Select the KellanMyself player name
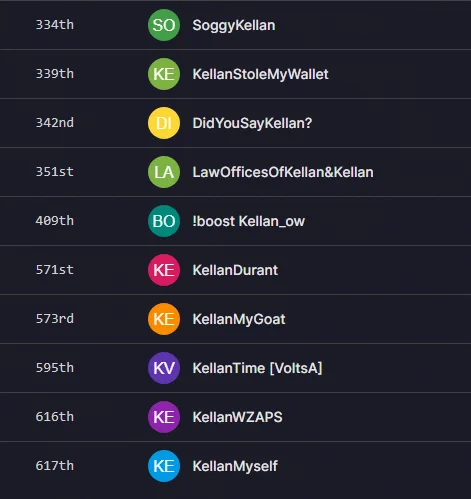471x499 pixels. (235, 466)
